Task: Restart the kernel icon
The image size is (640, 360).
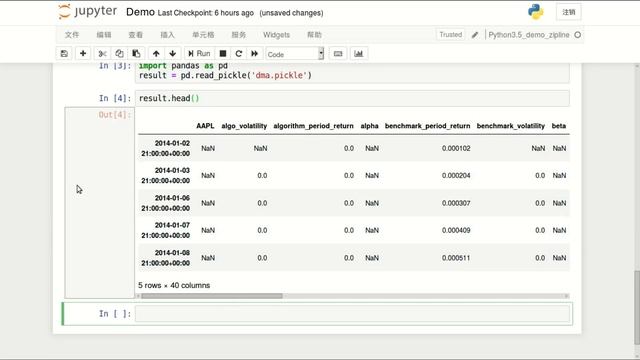Action: click(x=239, y=53)
